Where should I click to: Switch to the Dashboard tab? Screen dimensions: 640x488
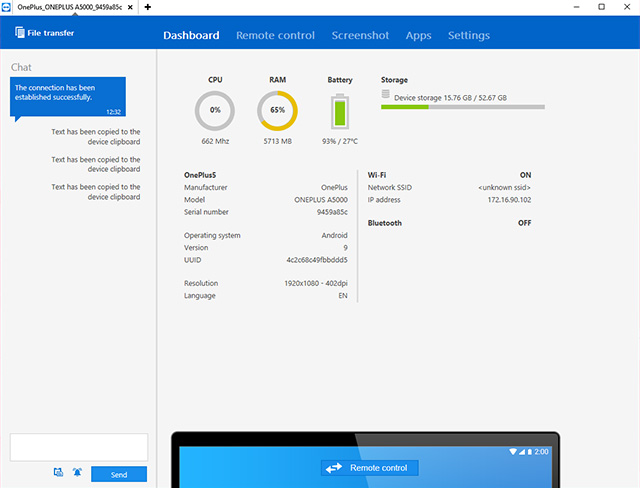[x=191, y=35]
